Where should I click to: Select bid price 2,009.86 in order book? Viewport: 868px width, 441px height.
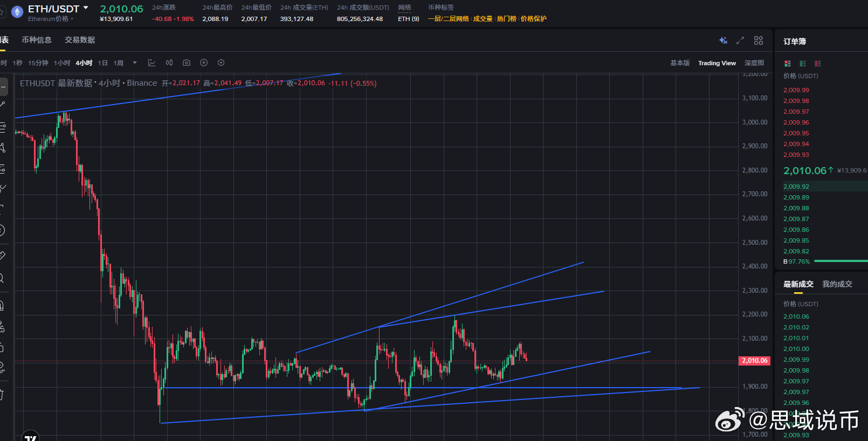pyautogui.click(x=796, y=230)
